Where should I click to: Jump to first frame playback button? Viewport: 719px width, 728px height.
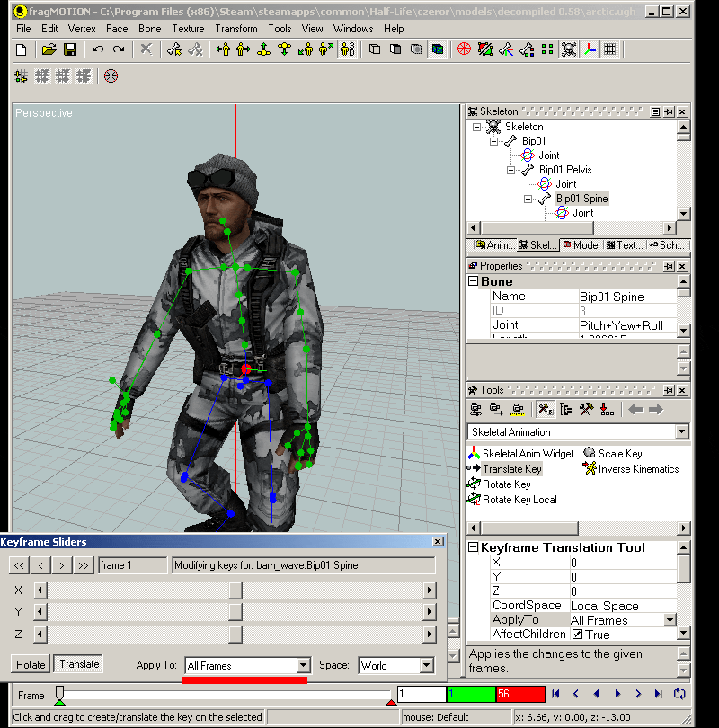click(555, 694)
